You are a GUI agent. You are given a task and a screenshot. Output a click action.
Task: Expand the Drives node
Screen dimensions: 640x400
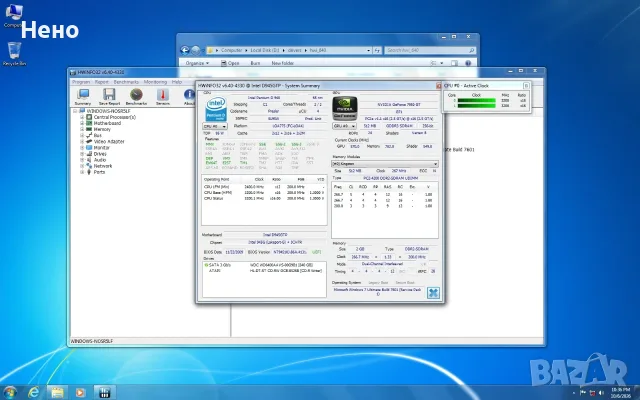click(x=82, y=154)
